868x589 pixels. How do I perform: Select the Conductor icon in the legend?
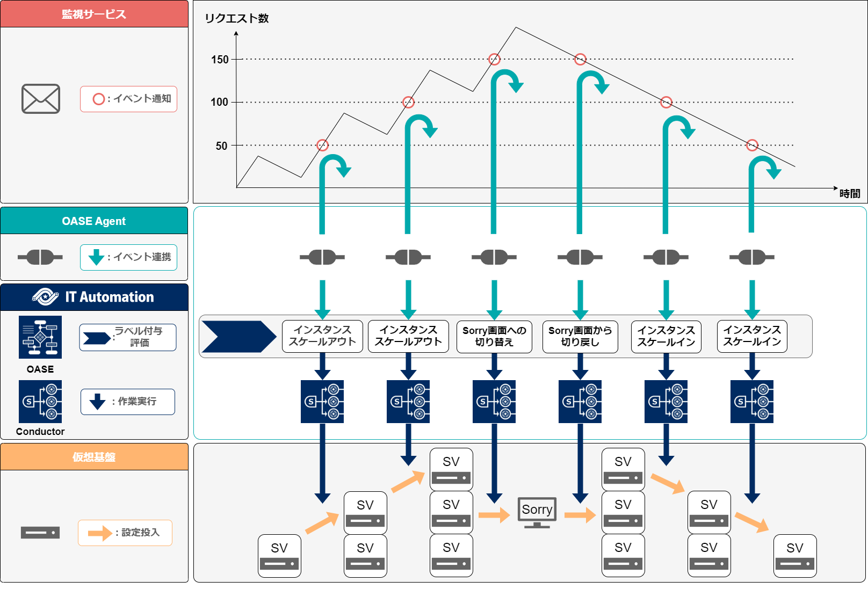[x=40, y=402]
